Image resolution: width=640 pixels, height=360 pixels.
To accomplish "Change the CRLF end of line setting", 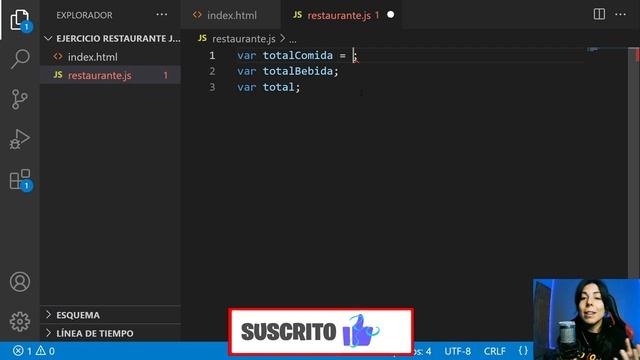I will coord(495,351).
